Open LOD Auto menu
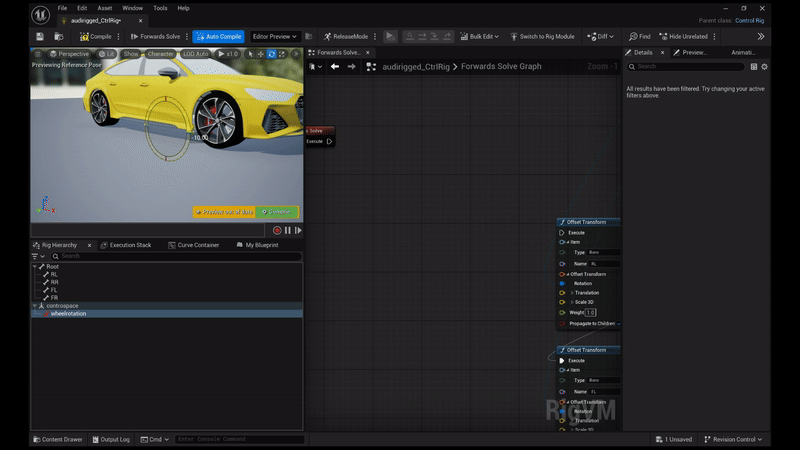Image resolution: width=800 pixels, height=450 pixels. pos(195,54)
